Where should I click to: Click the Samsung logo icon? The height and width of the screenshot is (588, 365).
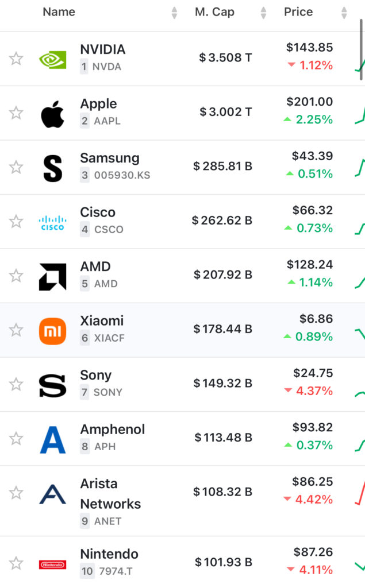pos(52,167)
